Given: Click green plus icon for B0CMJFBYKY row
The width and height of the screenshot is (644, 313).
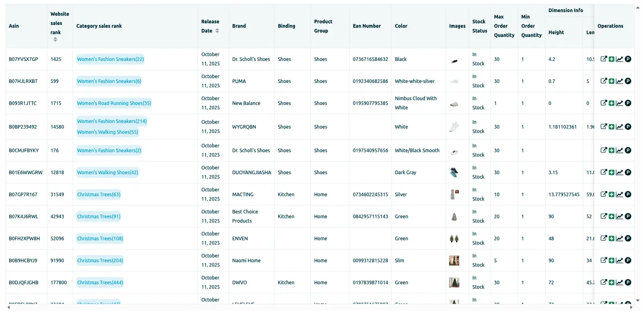Looking at the screenshot, I should coord(612,150).
